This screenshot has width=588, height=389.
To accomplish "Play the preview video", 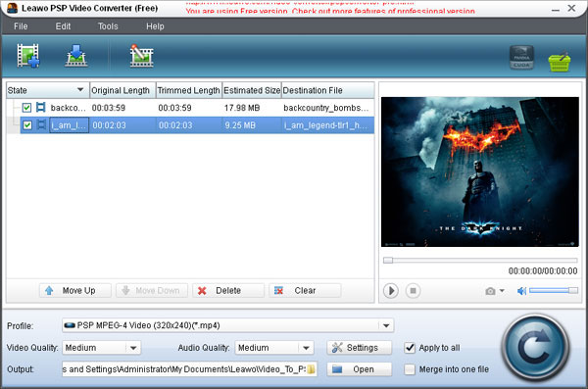I will pos(390,291).
